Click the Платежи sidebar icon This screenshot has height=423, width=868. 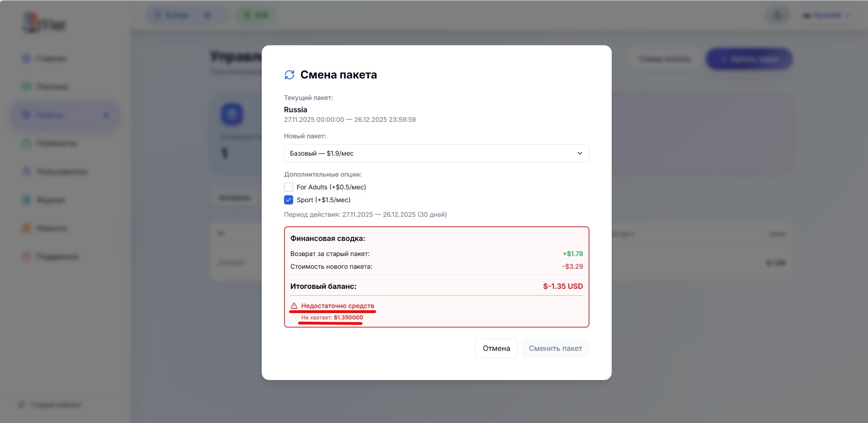coord(26,87)
